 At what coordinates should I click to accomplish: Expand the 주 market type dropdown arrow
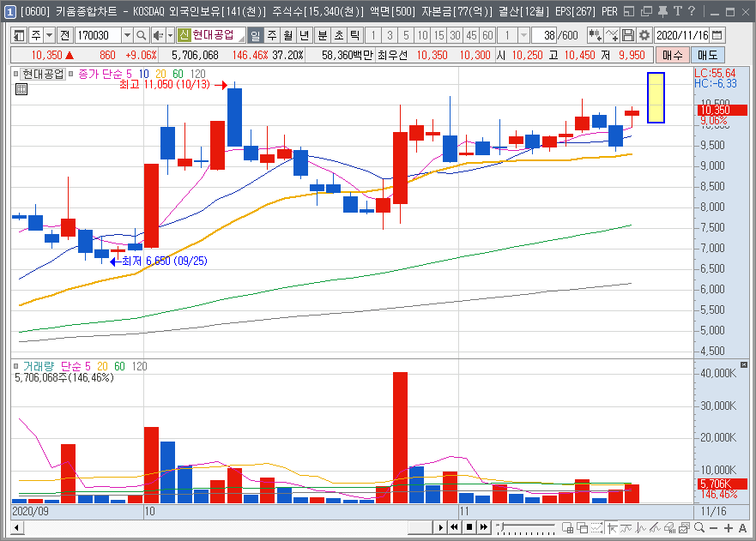(49, 35)
